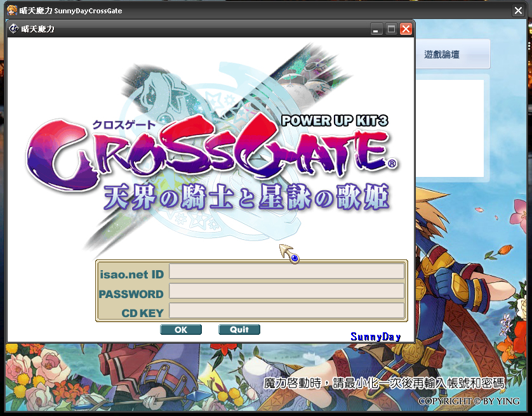This screenshot has width=532, height=416.
Task: Click the SunnyDayCrossGate launcher icon in title bar
Action: coord(12,10)
